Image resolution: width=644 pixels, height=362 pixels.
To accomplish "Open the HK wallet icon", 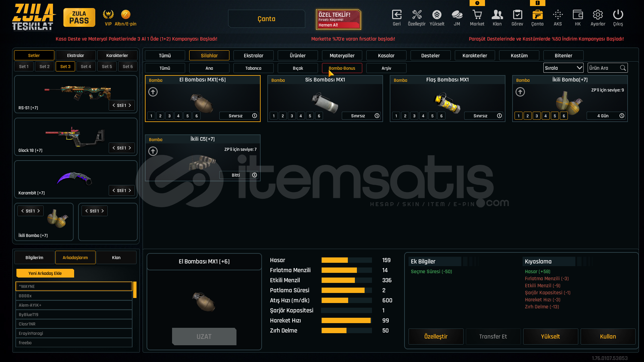I will [x=578, y=14].
